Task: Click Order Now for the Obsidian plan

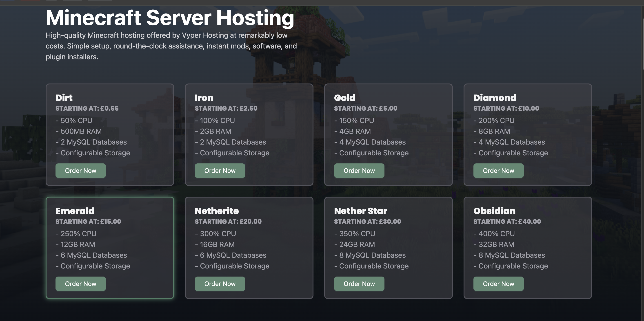Action: click(x=498, y=284)
